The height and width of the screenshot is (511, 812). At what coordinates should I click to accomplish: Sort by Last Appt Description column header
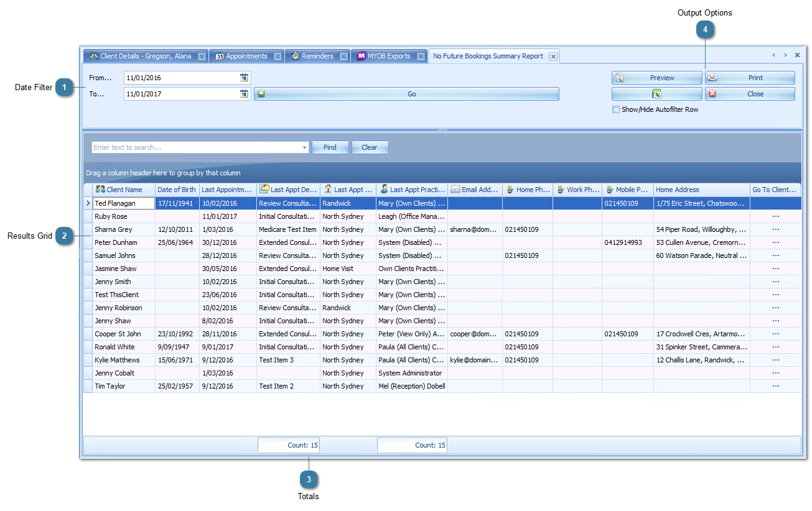(288, 190)
